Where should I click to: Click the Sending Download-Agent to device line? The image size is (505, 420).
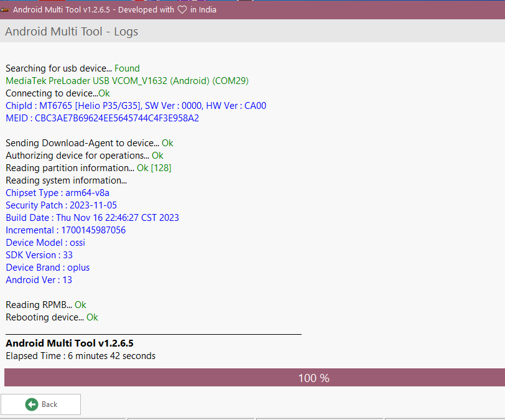coord(89,143)
